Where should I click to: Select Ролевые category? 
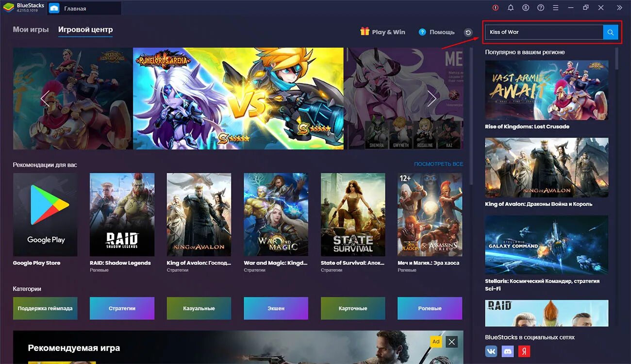coord(430,308)
